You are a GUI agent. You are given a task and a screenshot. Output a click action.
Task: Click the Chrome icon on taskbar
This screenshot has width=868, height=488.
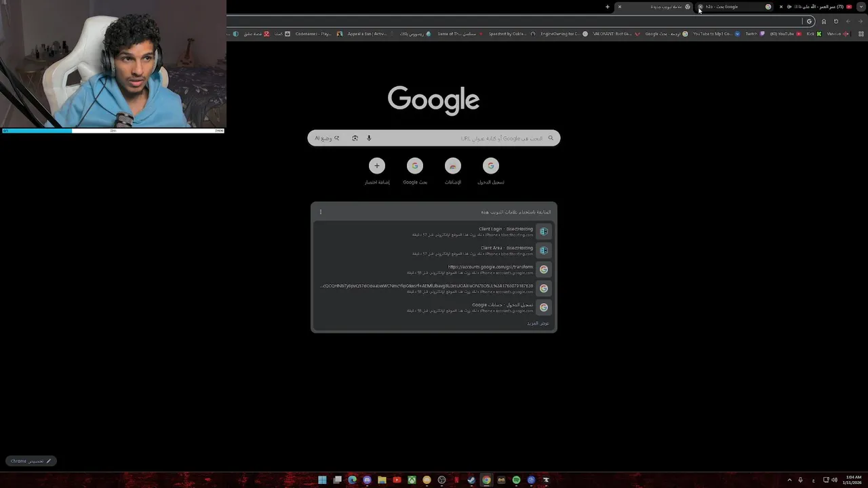pos(486,480)
